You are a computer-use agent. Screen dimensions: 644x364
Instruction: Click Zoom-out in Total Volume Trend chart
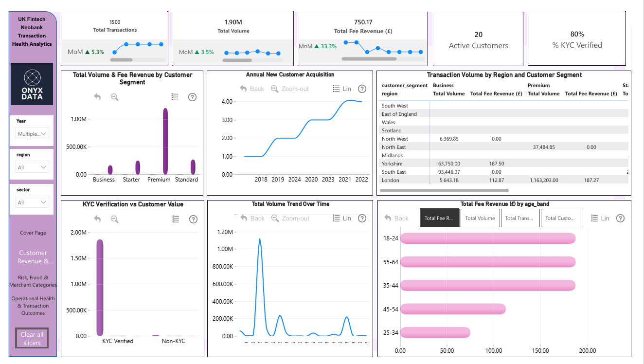pyautogui.click(x=290, y=218)
